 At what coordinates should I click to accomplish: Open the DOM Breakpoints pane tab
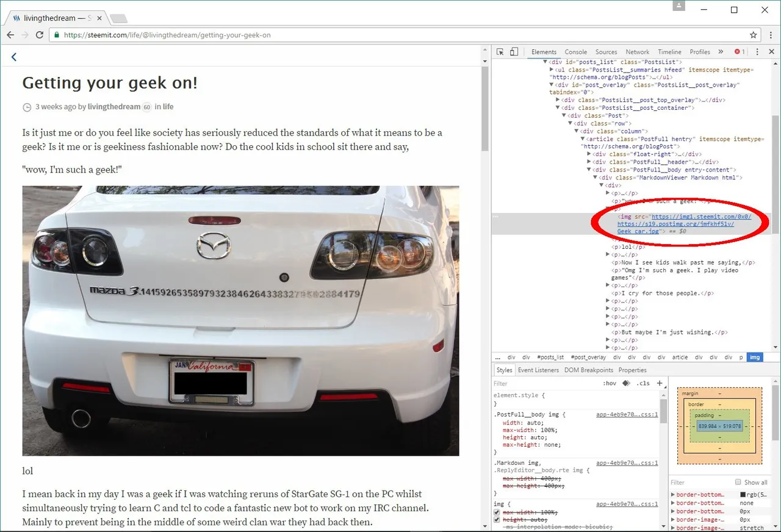tap(588, 370)
